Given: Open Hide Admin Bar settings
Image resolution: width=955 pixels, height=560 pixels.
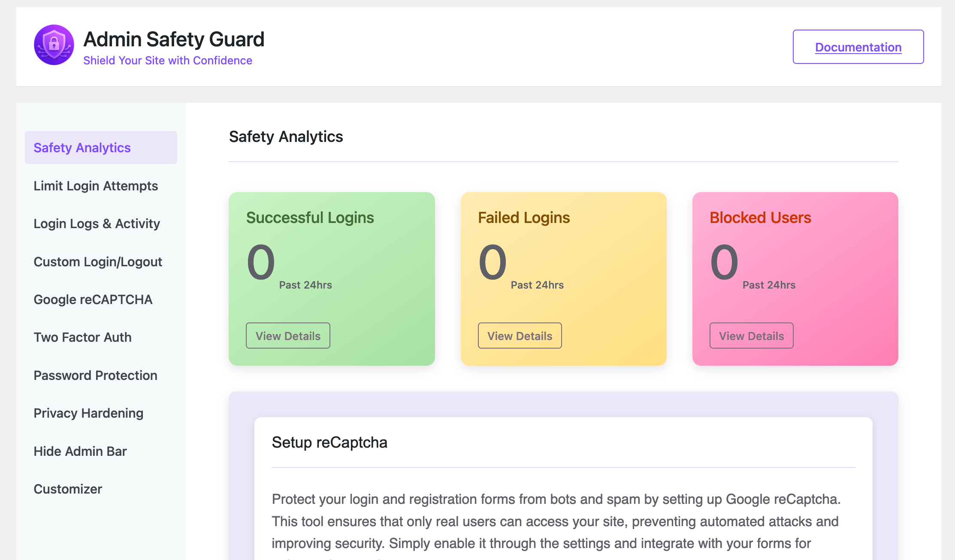Looking at the screenshot, I should click(x=80, y=451).
